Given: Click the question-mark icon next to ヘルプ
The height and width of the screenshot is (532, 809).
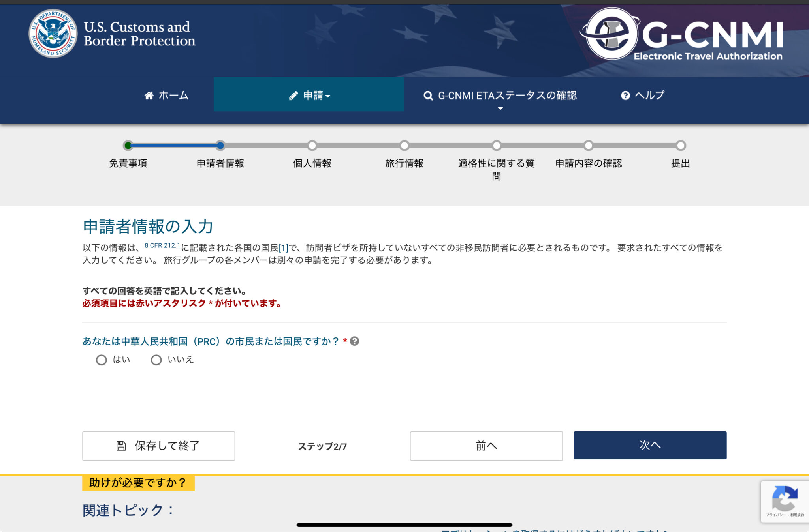Looking at the screenshot, I should [625, 95].
